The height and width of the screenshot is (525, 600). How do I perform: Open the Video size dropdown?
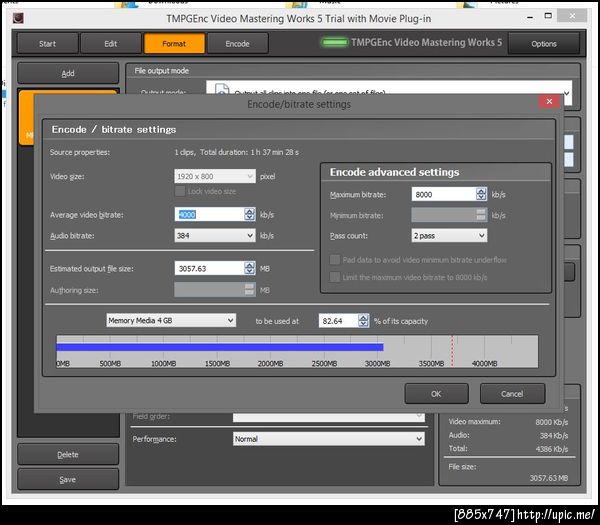click(215, 176)
